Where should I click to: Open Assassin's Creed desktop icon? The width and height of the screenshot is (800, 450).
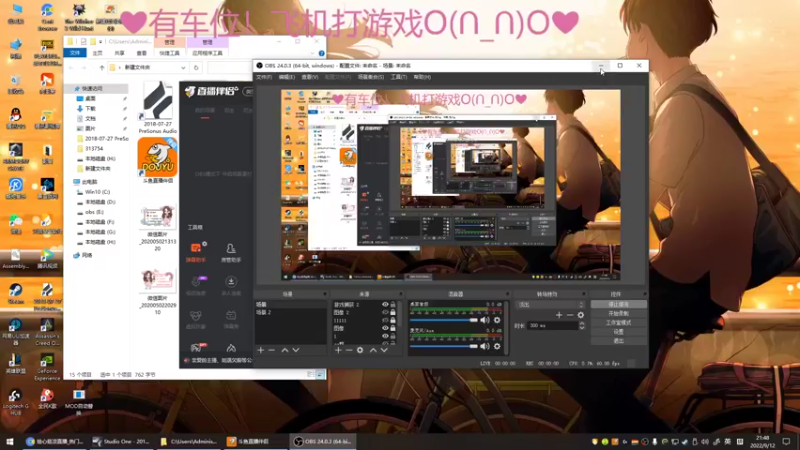pyautogui.click(x=47, y=332)
